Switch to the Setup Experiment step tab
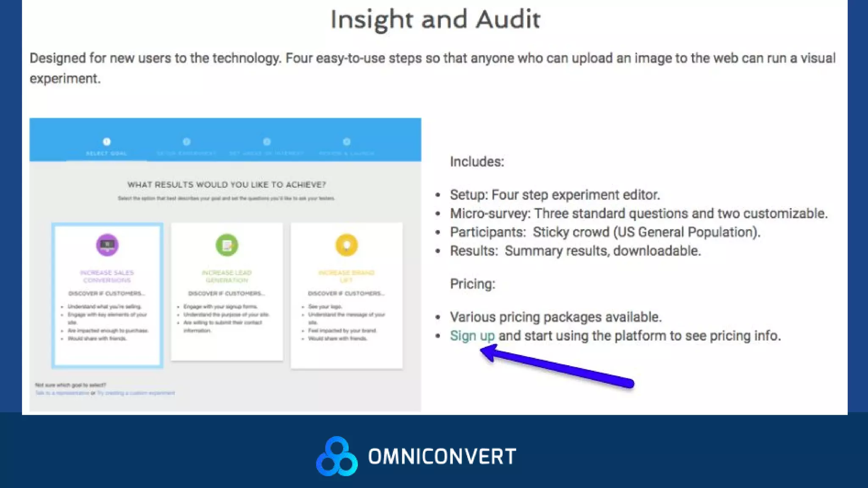This screenshot has width=868, height=488. click(x=186, y=153)
